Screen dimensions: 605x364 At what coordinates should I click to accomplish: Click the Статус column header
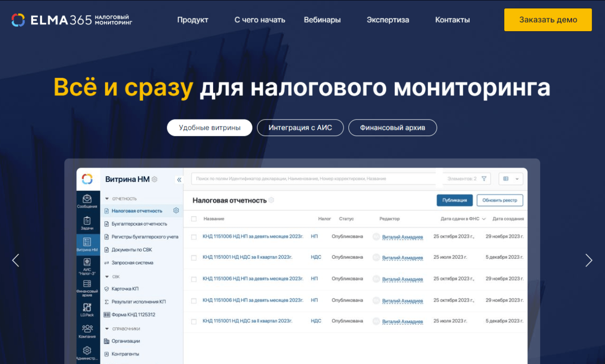pos(346,219)
